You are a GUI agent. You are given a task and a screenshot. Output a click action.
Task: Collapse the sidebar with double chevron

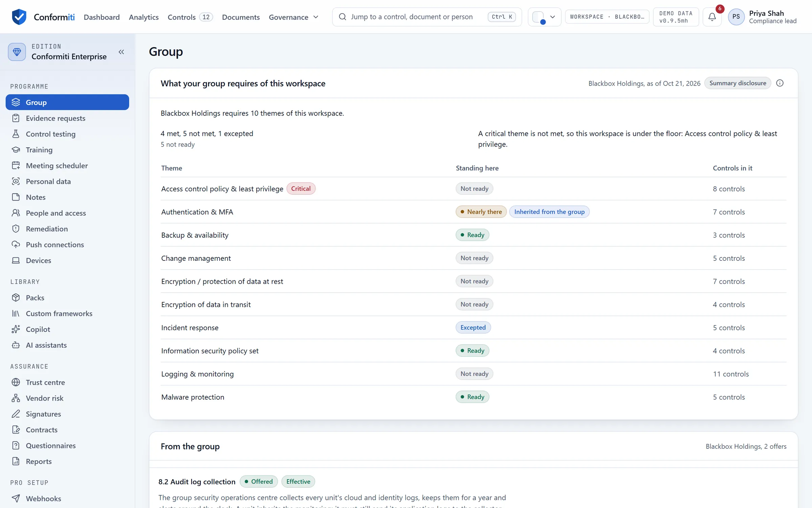(x=121, y=52)
